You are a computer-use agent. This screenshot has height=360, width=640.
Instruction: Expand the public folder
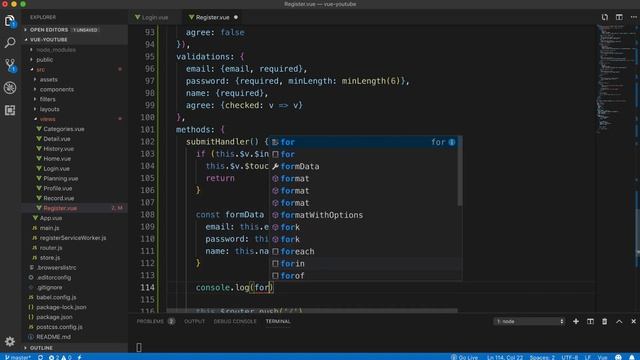pyautogui.click(x=44, y=60)
